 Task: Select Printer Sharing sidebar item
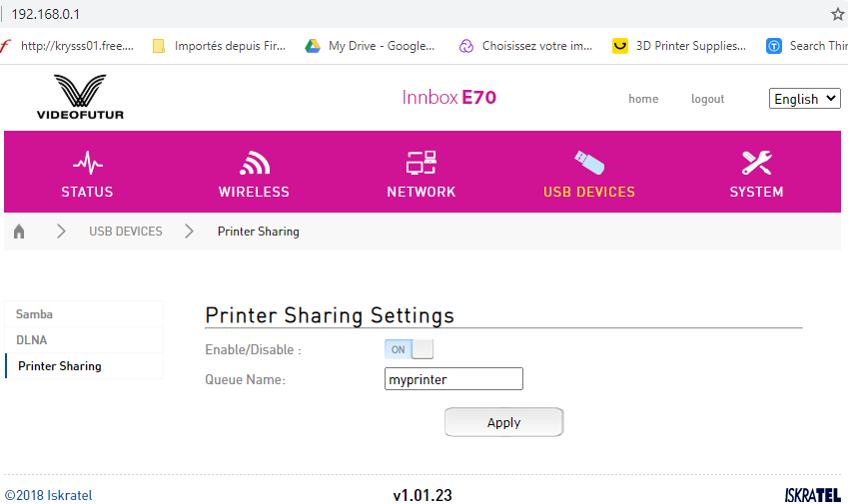[x=60, y=366]
